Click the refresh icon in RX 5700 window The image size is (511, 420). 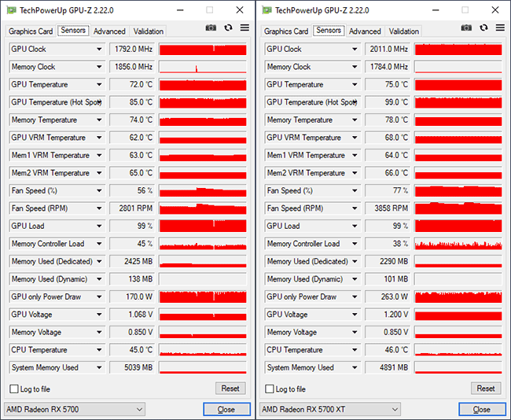click(x=228, y=28)
